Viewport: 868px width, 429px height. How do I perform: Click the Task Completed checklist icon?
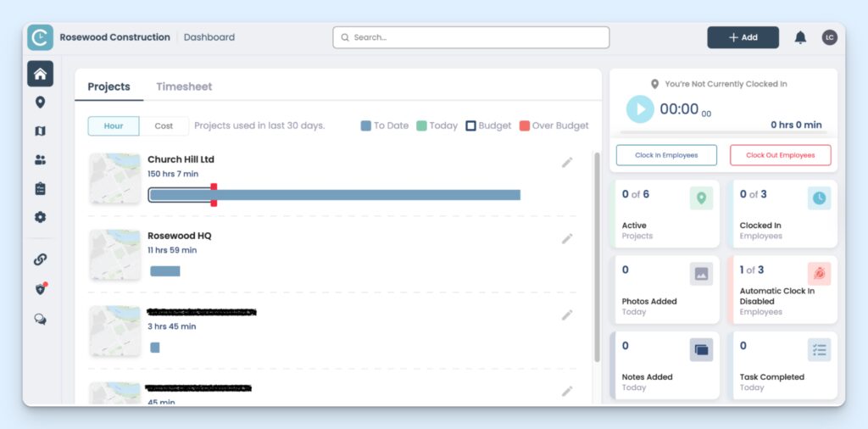point(820,350)
